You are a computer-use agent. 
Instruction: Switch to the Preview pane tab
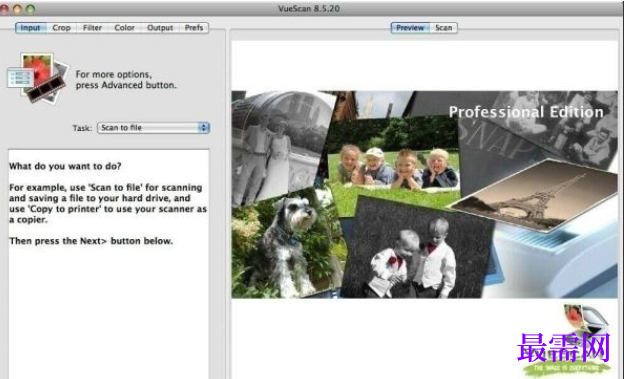(410, 28)
